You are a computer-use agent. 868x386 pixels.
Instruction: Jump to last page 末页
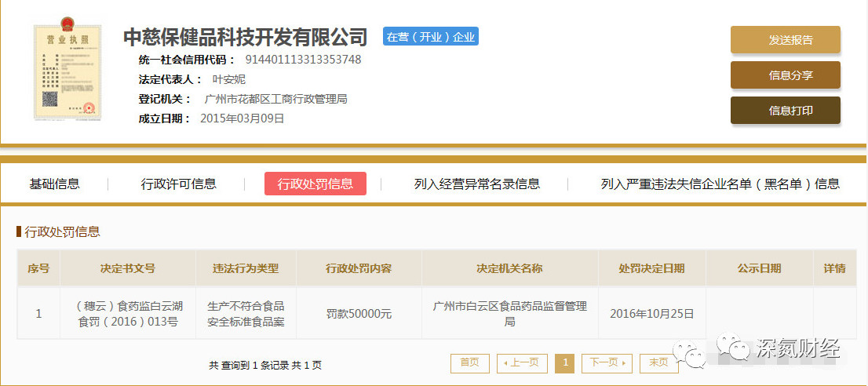[x=658, y=362]
